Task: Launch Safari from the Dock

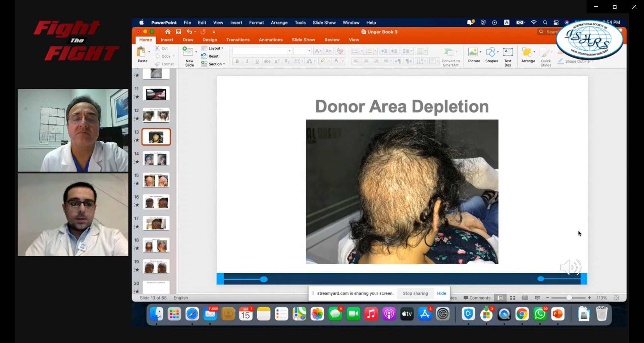Action: coord(192,314)
